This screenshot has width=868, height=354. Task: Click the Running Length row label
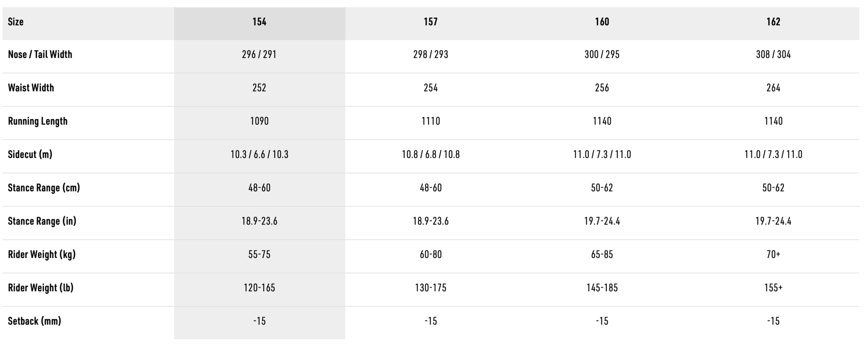38,121
